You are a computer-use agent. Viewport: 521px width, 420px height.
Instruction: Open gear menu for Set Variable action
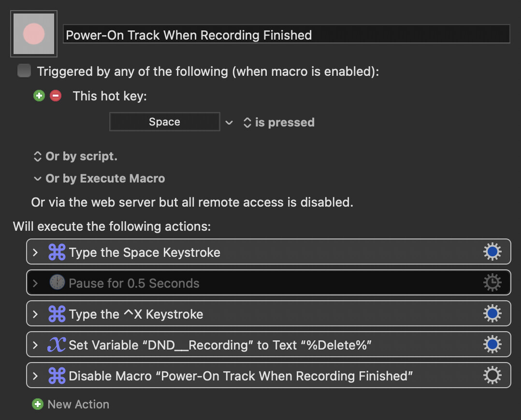(x=492, y=345)
